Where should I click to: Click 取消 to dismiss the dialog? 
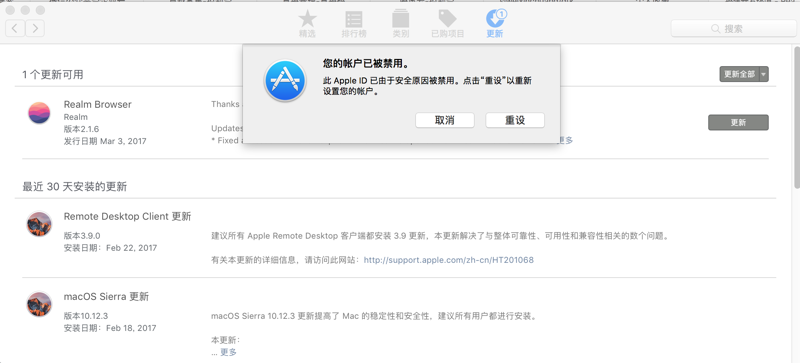445,120
